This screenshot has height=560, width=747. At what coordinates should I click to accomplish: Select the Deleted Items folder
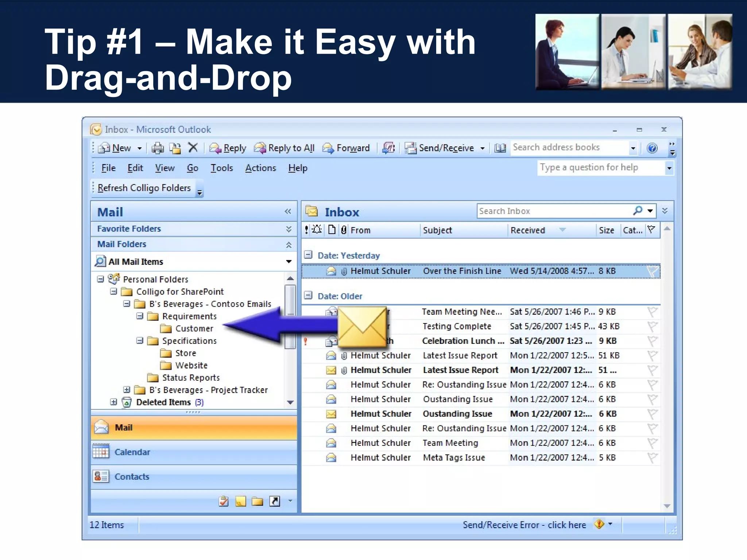click(163, 402)
